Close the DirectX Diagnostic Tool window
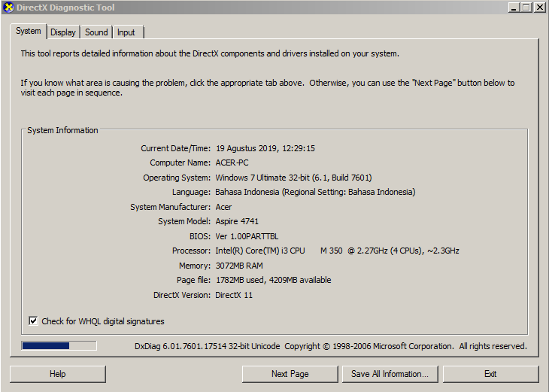 click(539, 8)
